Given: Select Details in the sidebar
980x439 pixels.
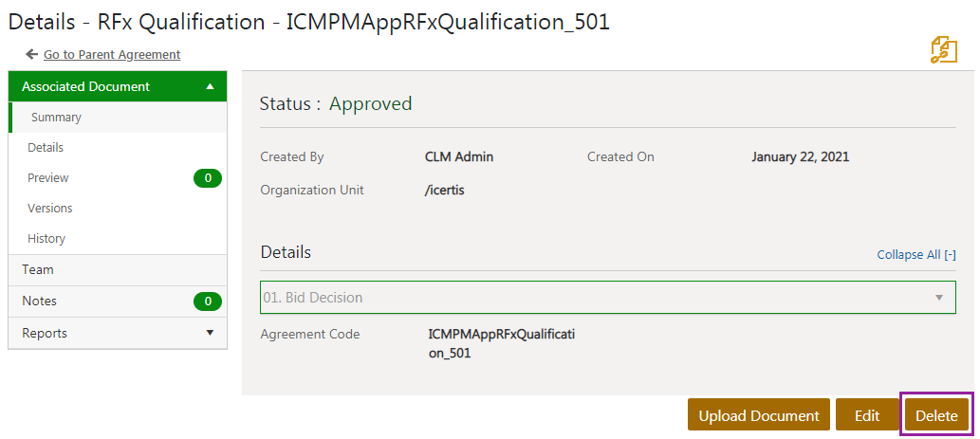Looking at the screenshot, I should click(x=46, y=148).
